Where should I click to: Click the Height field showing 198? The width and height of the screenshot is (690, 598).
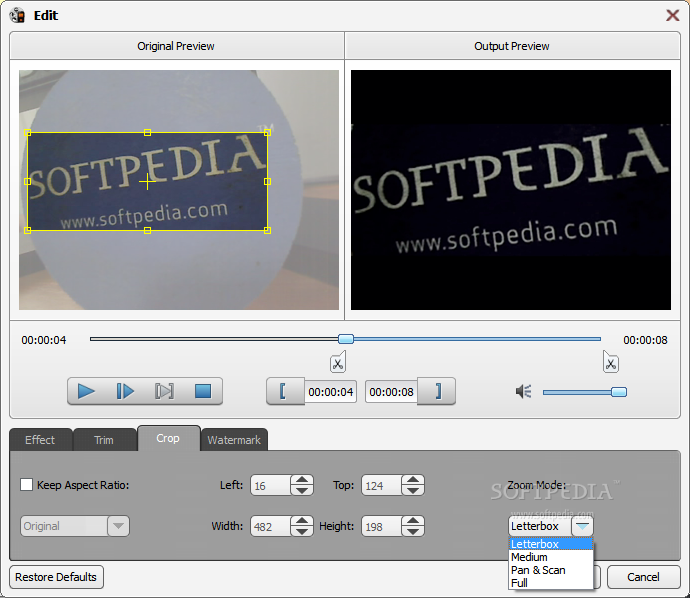coord(382,526)
